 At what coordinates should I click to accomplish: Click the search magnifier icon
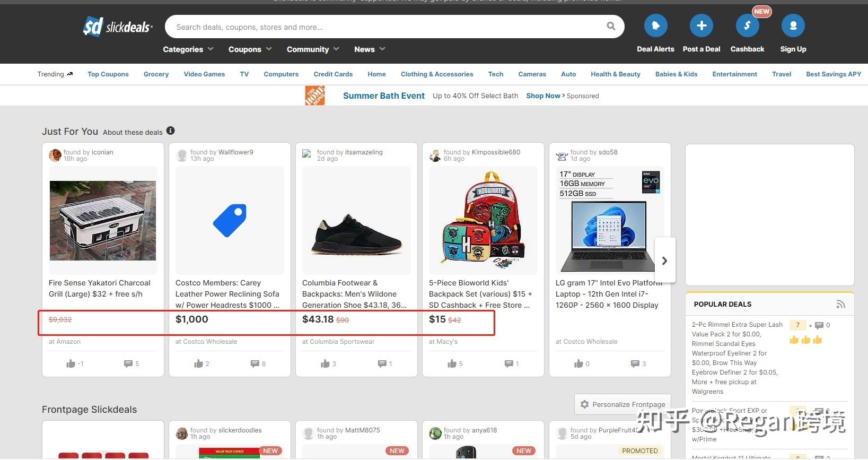[611, 26]
